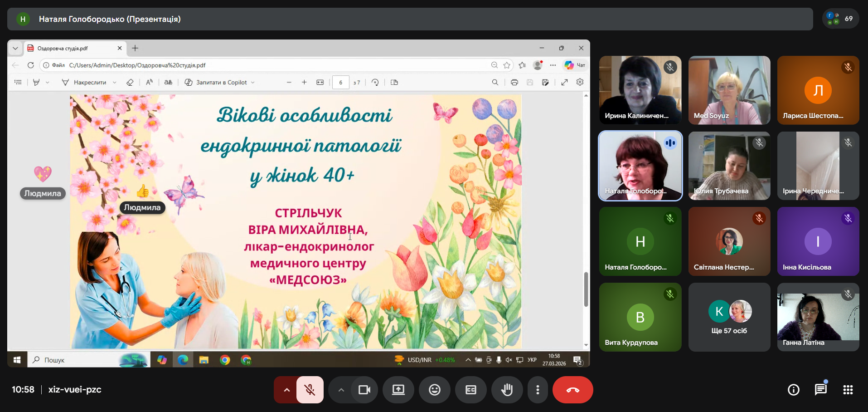Expand audio settings arrow beside microphone
Image resolution: width=868 pixels, height=412 pixels.
coord(286,390)
